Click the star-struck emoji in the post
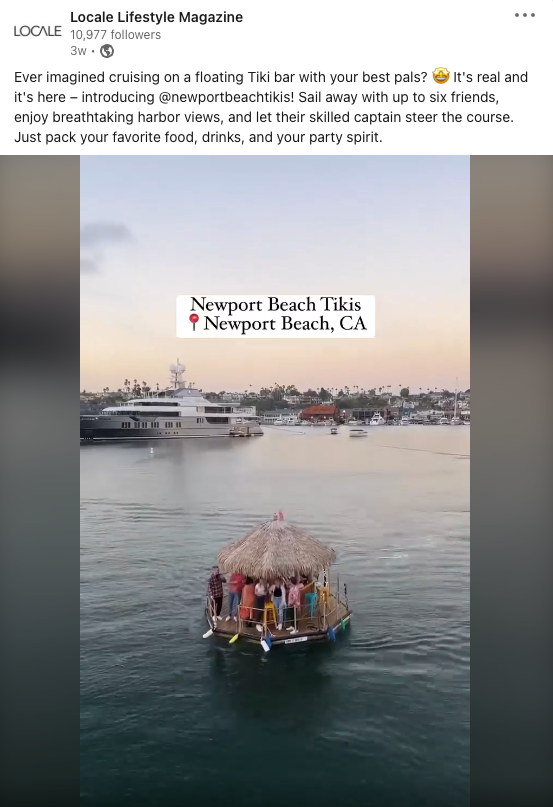 tap(440, 76)
